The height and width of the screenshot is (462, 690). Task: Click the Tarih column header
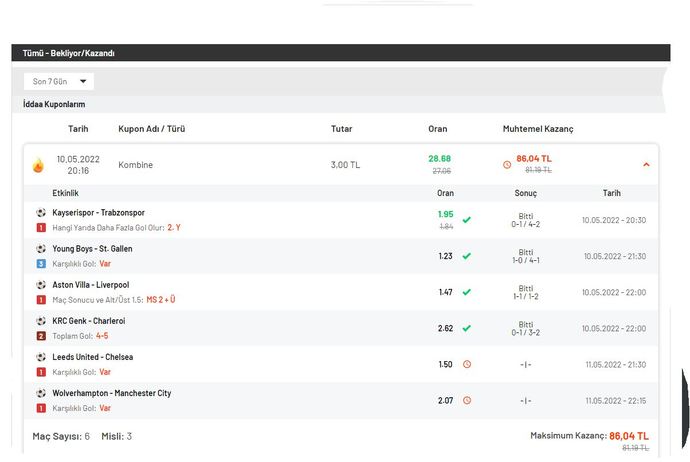tap(78, 129)
